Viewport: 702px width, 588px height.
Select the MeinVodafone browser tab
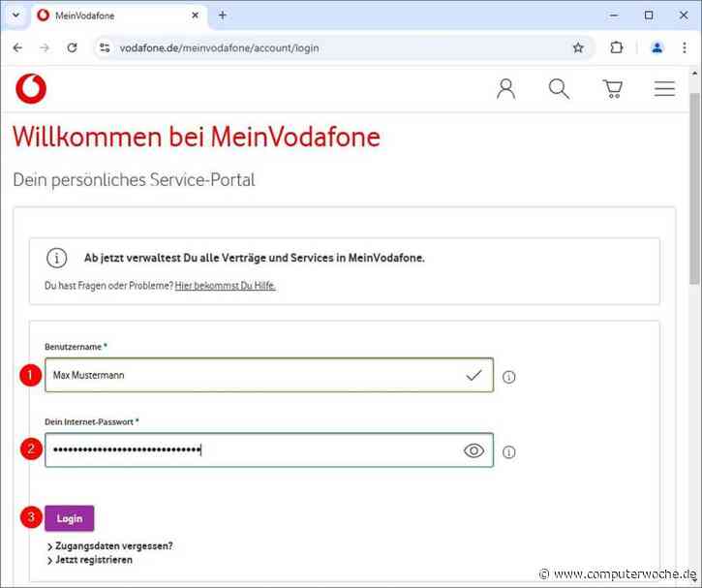[x=119, y=15]
